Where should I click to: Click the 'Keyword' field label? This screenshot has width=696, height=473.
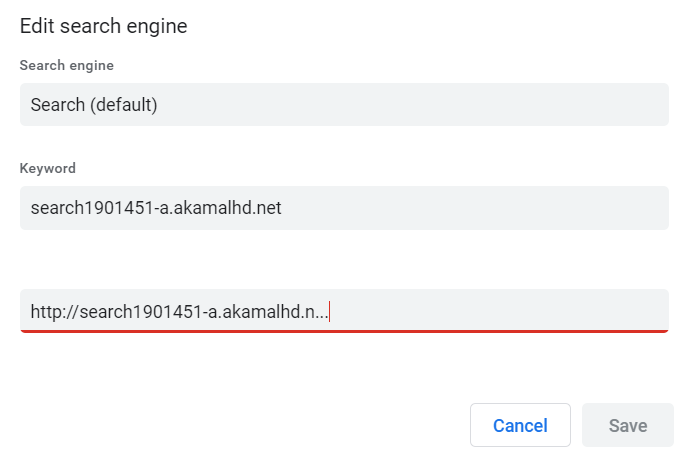(x=47, y=168)
